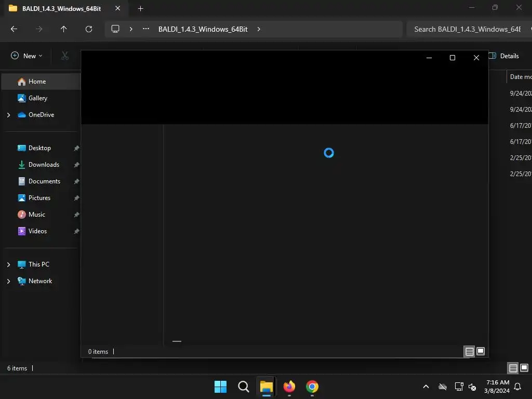Launch Firefox from the taskbar
Image resolution: width=532 pixels, height=399 pixels.
click(289, 387)
